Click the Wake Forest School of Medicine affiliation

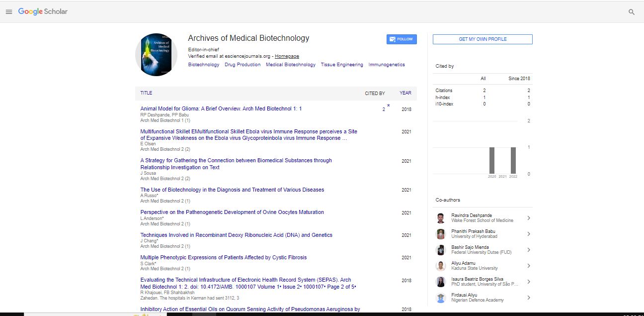click(483, 220)
